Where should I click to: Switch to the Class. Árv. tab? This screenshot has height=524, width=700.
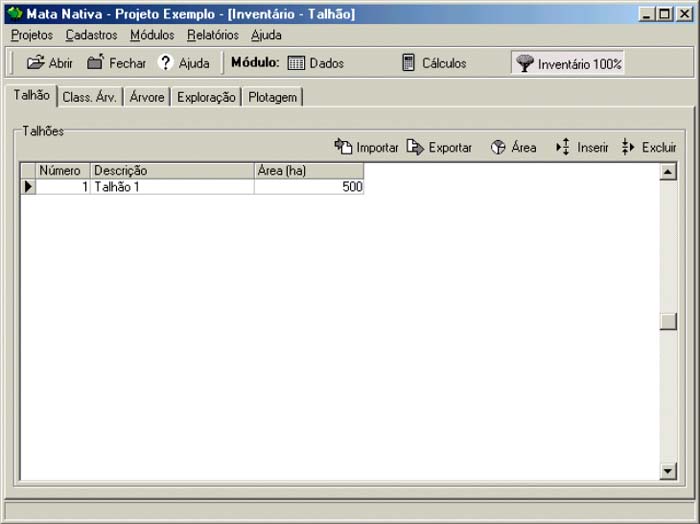pos(89,97)
